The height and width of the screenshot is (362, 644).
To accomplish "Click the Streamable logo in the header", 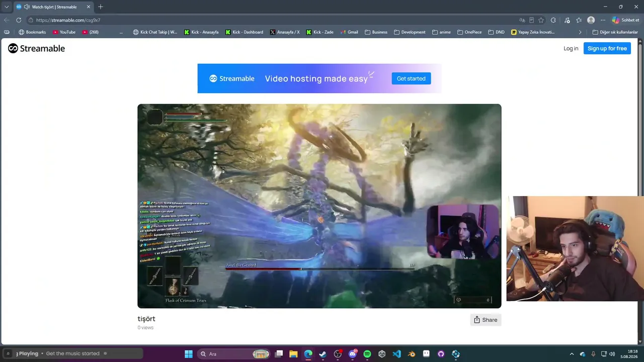I will (x=36, y=48).
